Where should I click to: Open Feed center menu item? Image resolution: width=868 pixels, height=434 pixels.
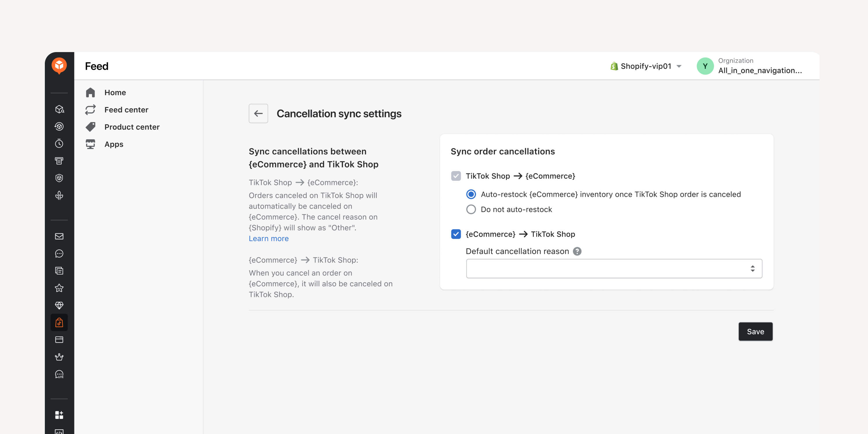tap(126, 109)
